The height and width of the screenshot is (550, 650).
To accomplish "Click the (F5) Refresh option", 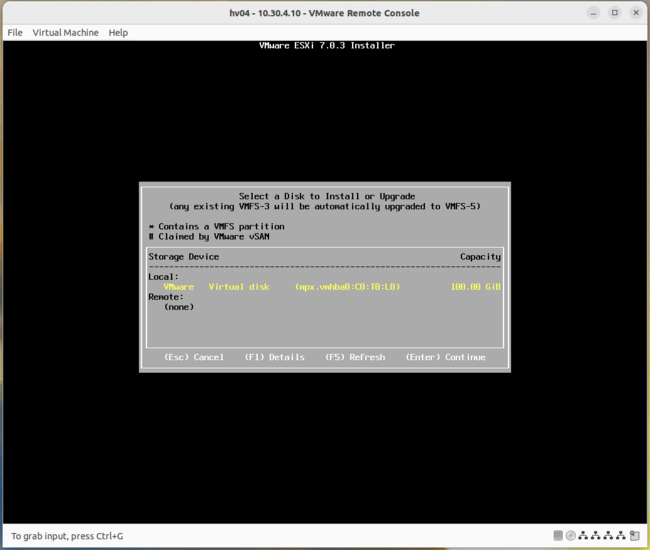I will (x=355, y=357).
